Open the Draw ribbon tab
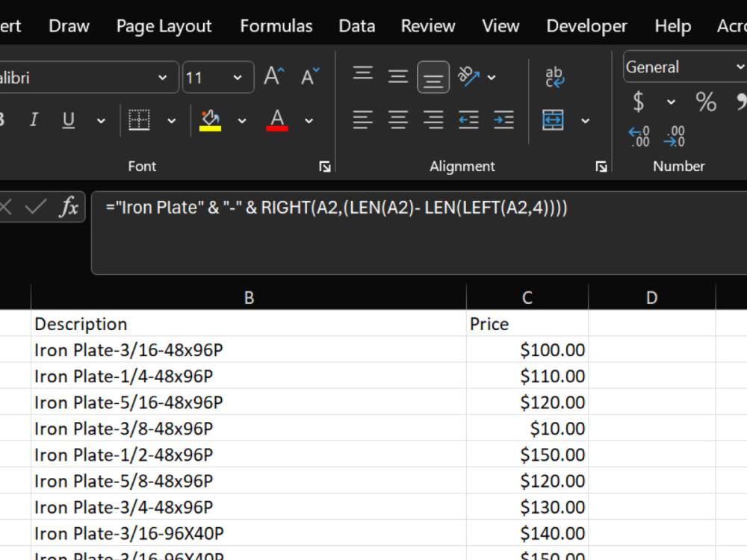The image size is (747, 560). 69,25
